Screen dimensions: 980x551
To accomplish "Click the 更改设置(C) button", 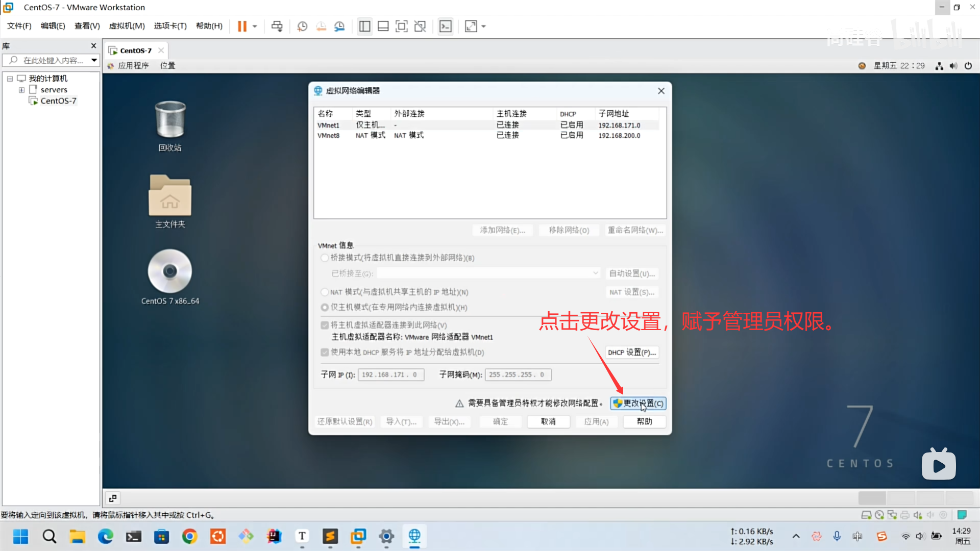I will [x=638, y=403].
